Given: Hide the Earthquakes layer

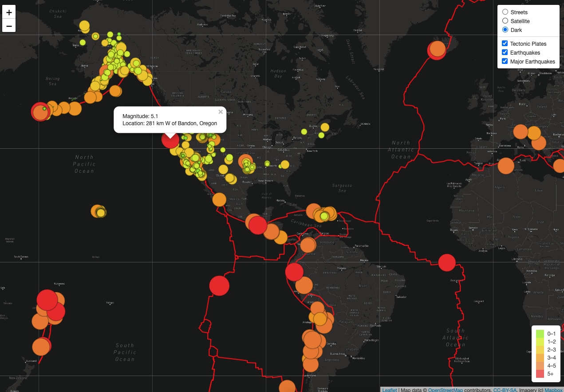Looking at the screenshot, I should point(505,52).
